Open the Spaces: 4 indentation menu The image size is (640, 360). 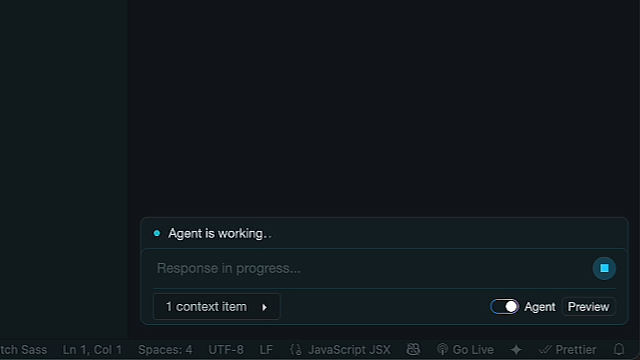(x=165, y=349)
